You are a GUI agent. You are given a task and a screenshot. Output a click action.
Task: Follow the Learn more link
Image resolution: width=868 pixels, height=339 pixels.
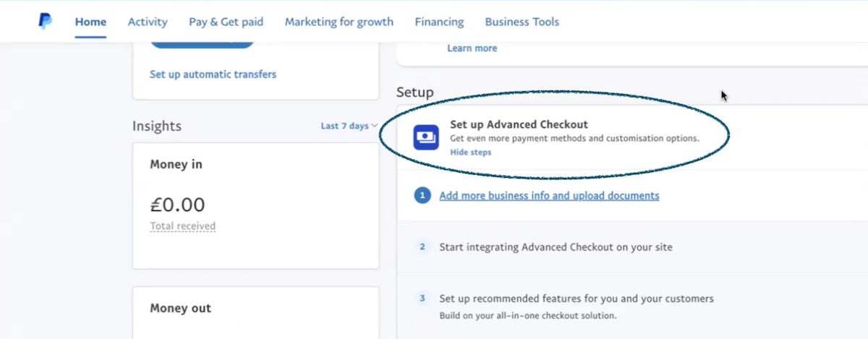pos(472,48)
